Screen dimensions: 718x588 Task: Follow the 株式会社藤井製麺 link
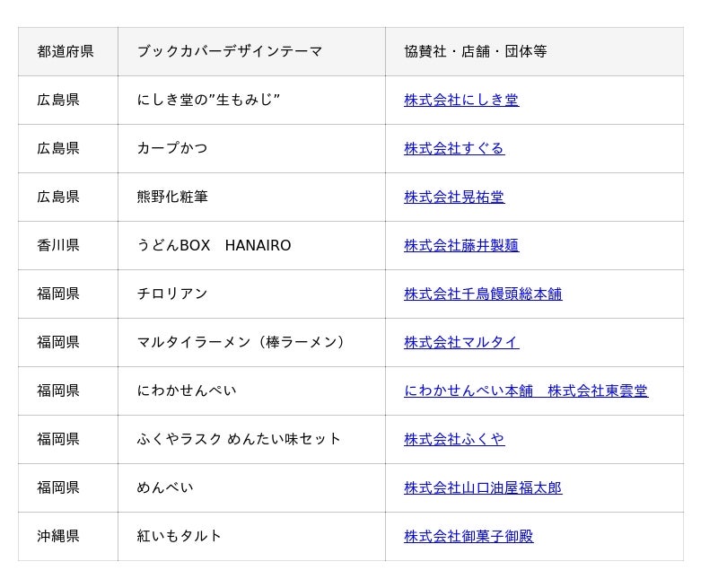point(461,245)
